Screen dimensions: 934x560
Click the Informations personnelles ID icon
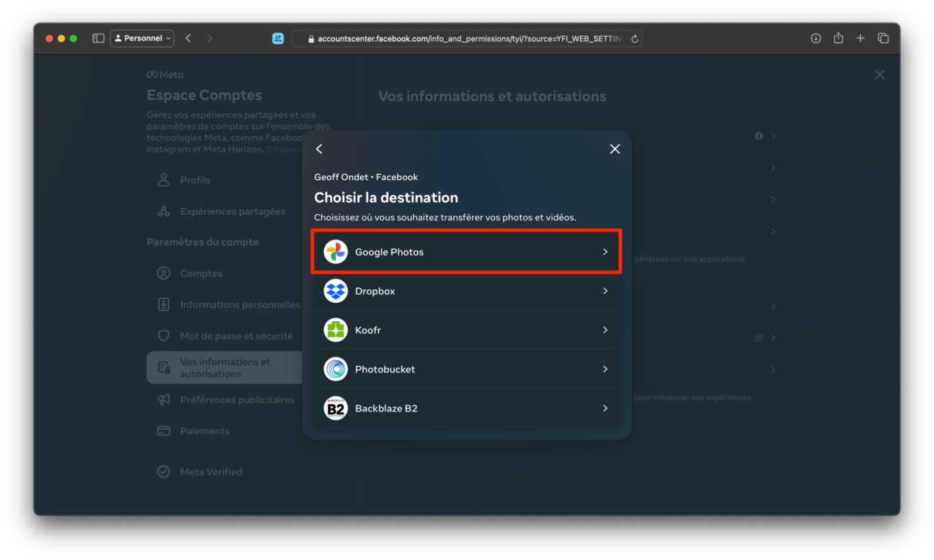pyautogui.click(x=163, y=305)
